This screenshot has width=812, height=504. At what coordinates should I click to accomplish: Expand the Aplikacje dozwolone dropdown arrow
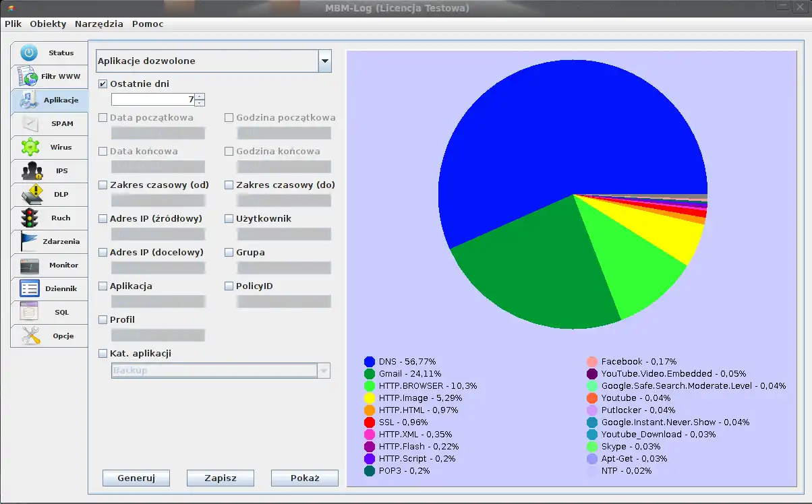click(x=325, y=61)
